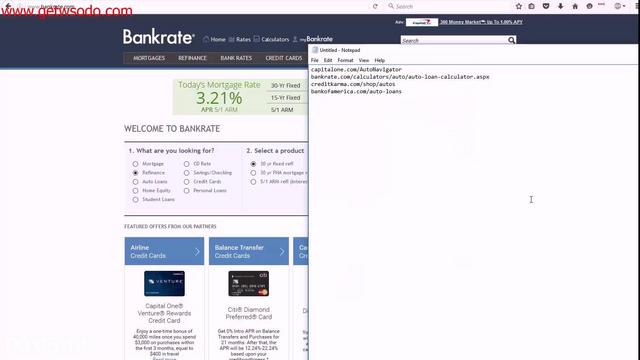Open the Mortgages navigation tab
This screenshot has width=640, height=360.
point(149,58)
